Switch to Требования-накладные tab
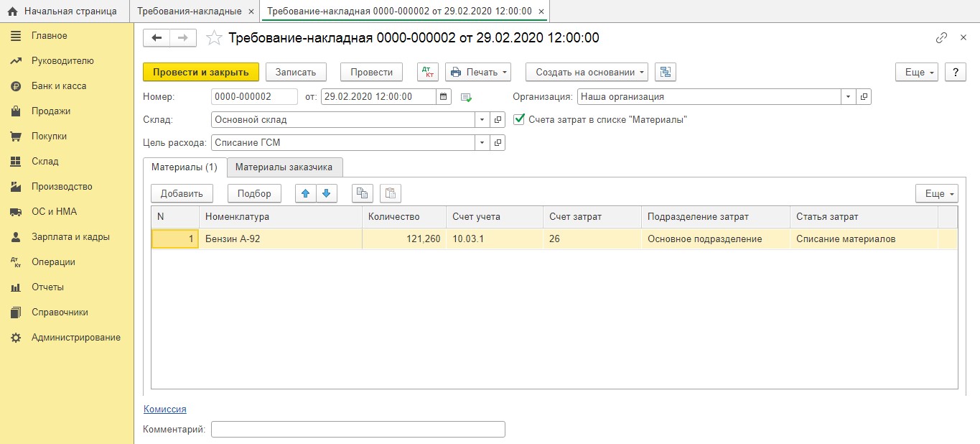This screenshot has width=980, height=444. click(189, 11)
